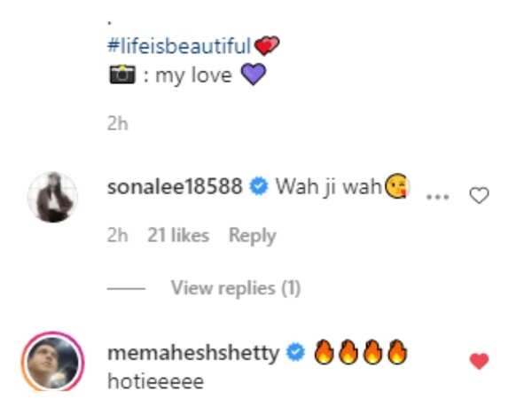Go to the memaheshshetty username profile
Screen dimensions: 532x399
(192, 354)
